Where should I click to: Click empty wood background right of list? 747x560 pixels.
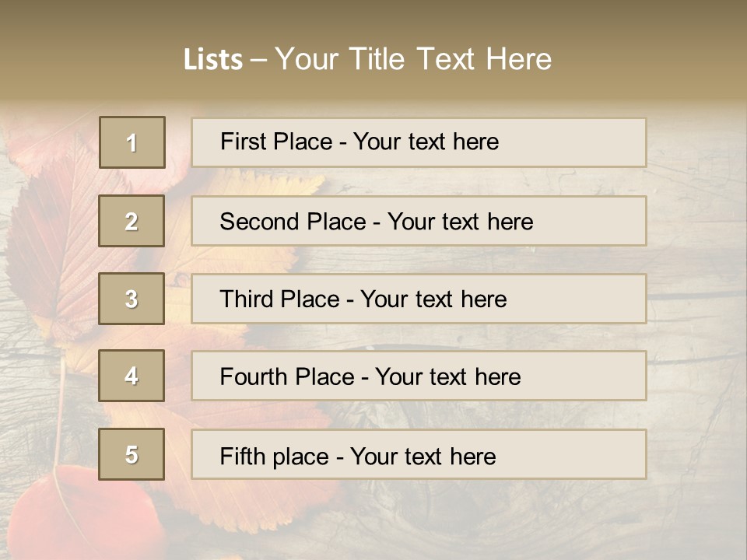(x=696, y=311)
